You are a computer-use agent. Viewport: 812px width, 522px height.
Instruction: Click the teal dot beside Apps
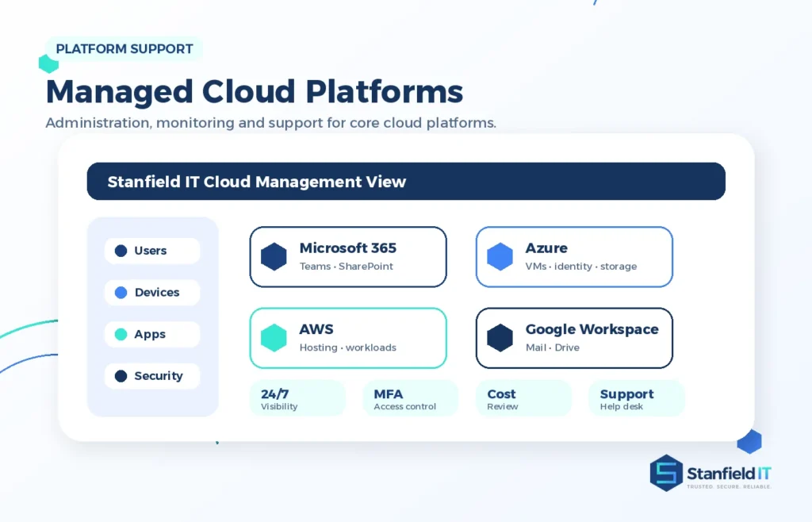click(121, 335)
